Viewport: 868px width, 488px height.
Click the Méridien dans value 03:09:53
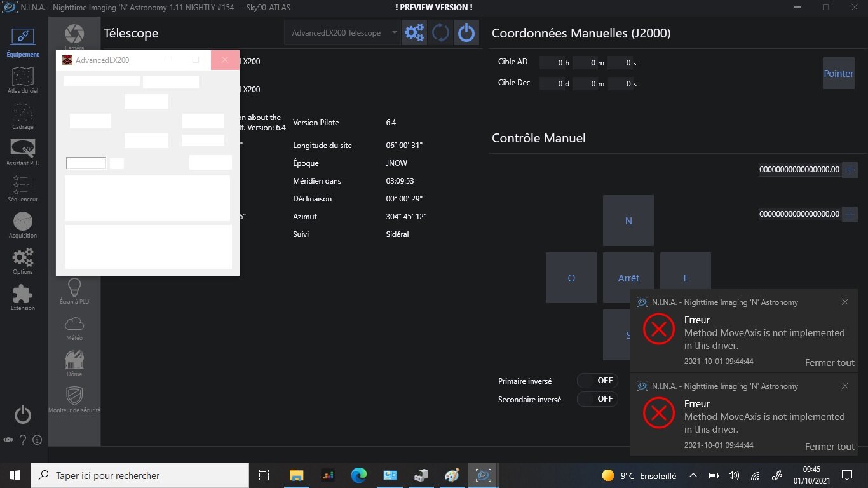[x=400, y=181]
